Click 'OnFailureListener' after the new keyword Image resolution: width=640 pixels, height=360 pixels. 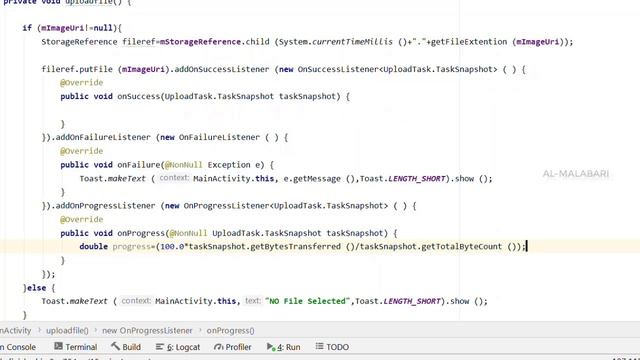(219, 138)
